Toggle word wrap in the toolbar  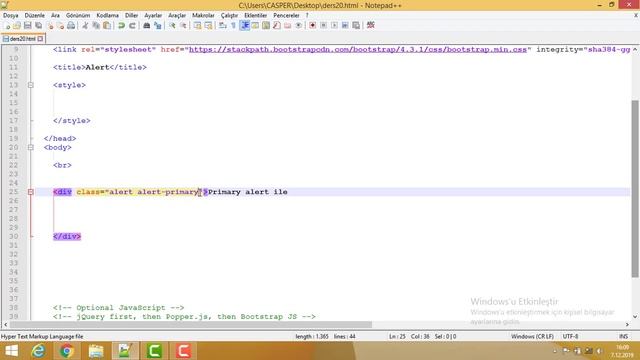coord(223,25)
